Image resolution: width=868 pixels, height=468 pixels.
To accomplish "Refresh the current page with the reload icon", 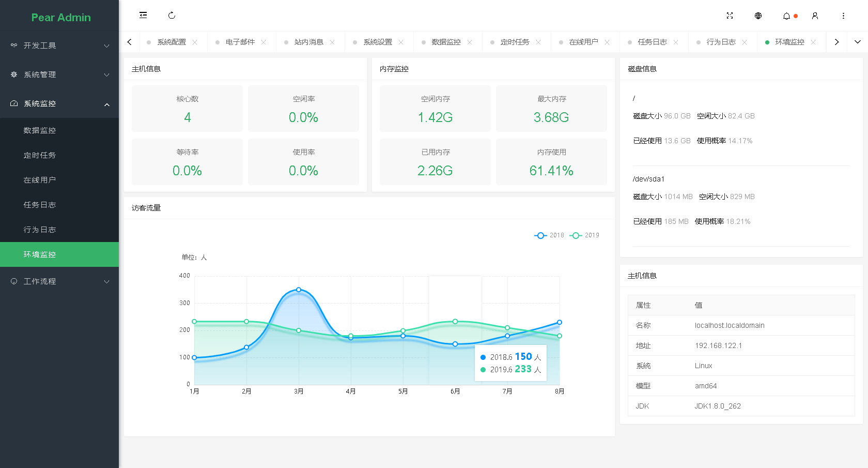I will click(172, 16).
